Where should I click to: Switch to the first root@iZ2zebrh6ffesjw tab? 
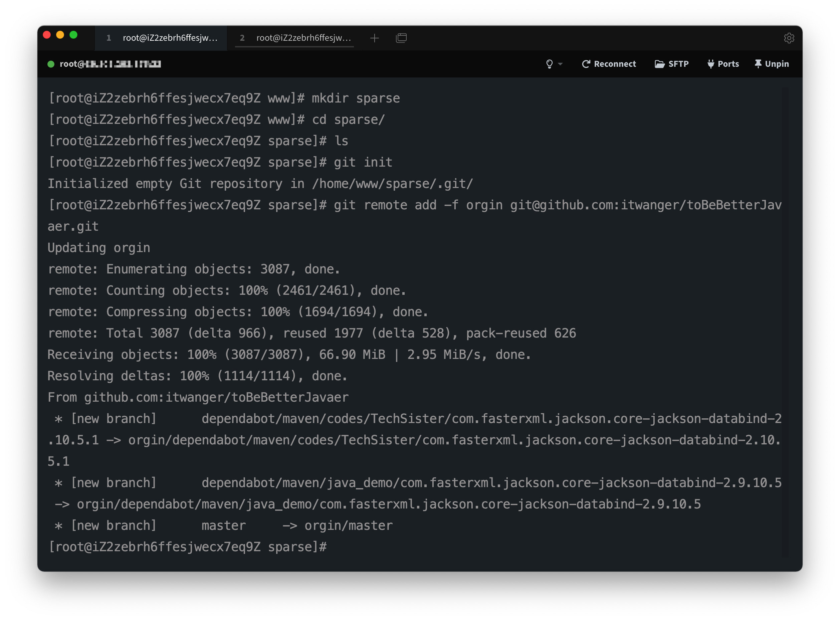click(x=162, y=38)
